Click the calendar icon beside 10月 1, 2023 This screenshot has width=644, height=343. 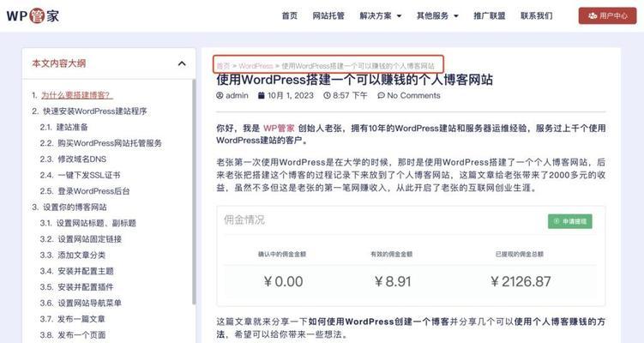click(262, 95)
